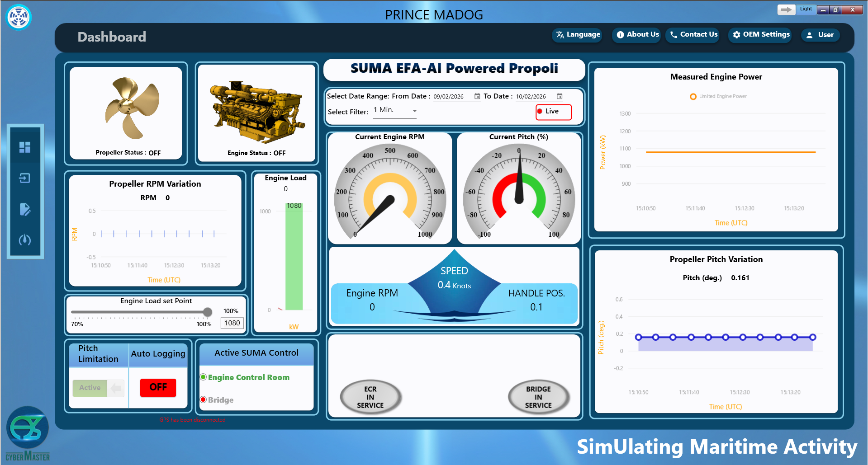This screenshot has width=868, height=465.
Task: Click the 1080 set point value box
Action: 232,323
